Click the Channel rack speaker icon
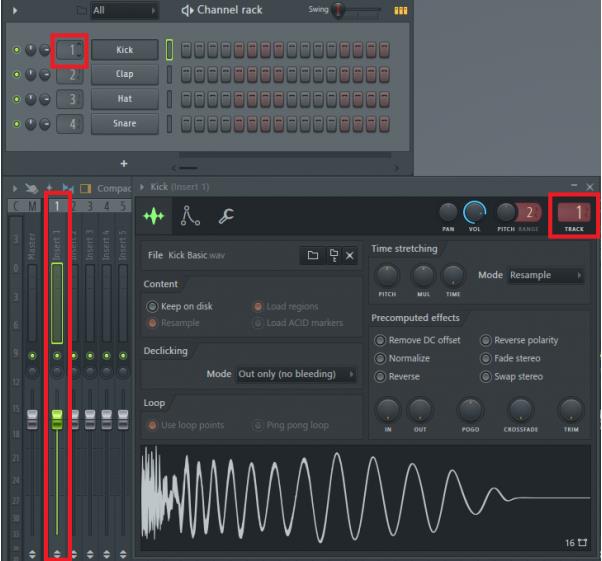The width and height of the screenshot is (602, 561). click(187, 10)
